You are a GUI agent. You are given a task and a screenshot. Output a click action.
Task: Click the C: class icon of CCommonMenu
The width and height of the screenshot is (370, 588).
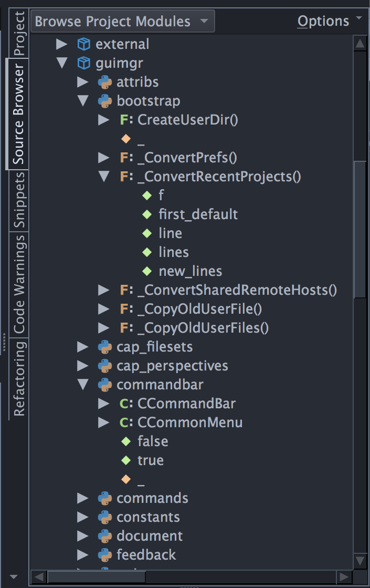click(126, 422)
